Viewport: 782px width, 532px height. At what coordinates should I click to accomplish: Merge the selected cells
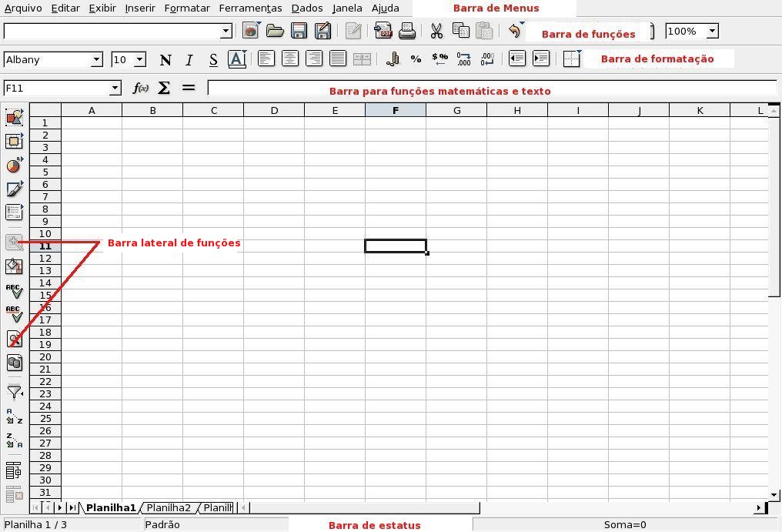click(x=362, y=59)
